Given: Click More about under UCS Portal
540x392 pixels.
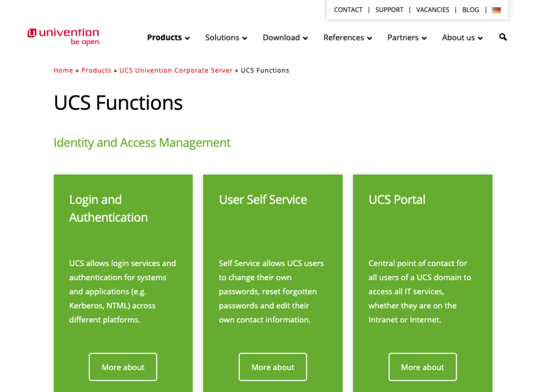Looking at the screenshot, I should click(422, 367).
